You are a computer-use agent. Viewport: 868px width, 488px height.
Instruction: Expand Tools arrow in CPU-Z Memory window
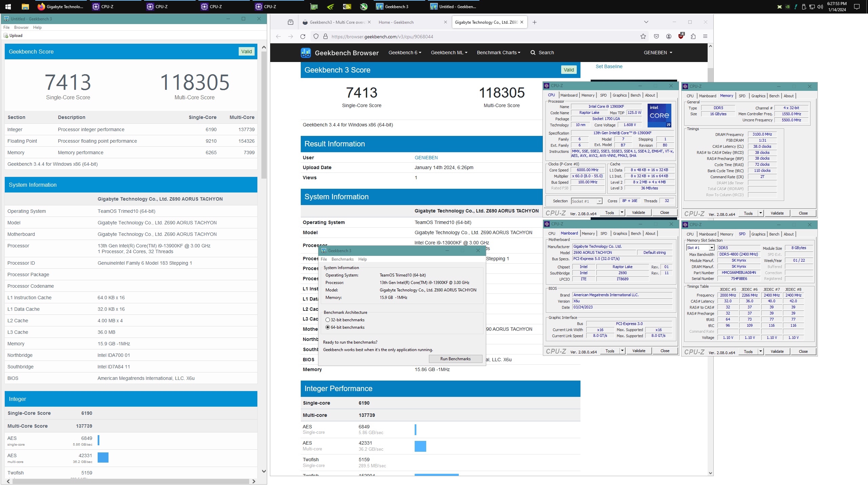click(x=761, y=213)
